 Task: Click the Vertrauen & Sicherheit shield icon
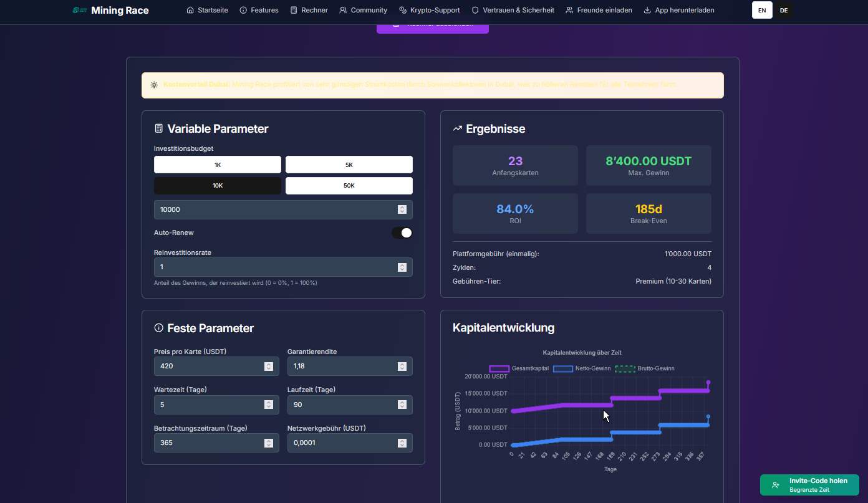pos(475,10)
